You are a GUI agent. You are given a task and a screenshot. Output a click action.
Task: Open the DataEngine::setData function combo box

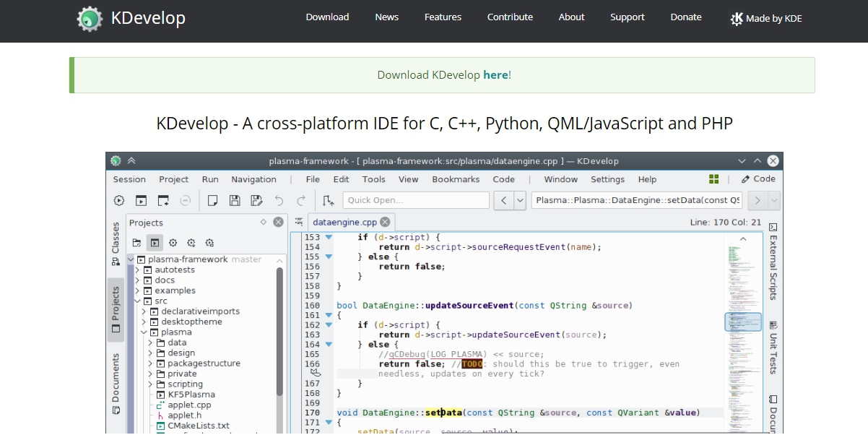[x=638, y=200]
